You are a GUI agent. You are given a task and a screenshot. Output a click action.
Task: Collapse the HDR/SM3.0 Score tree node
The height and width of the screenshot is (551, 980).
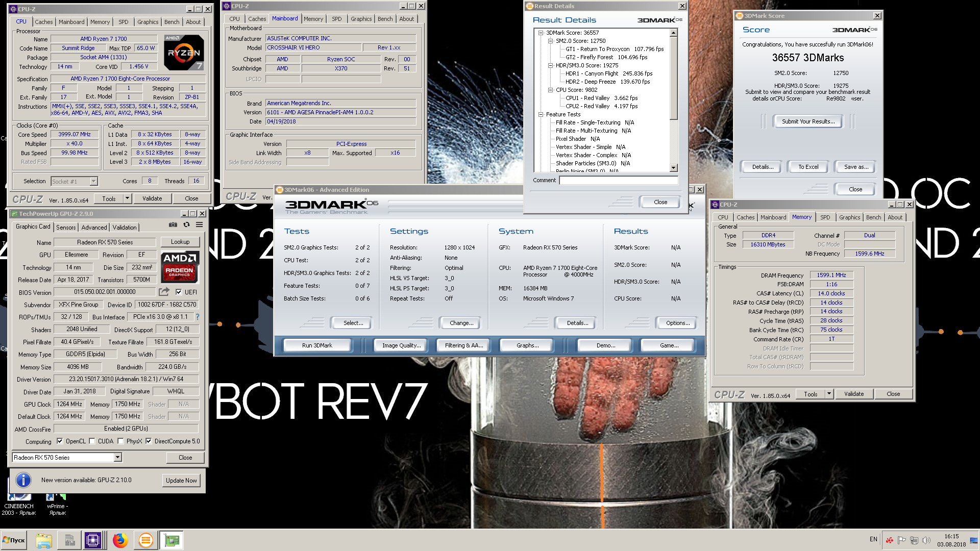point(550,65)
